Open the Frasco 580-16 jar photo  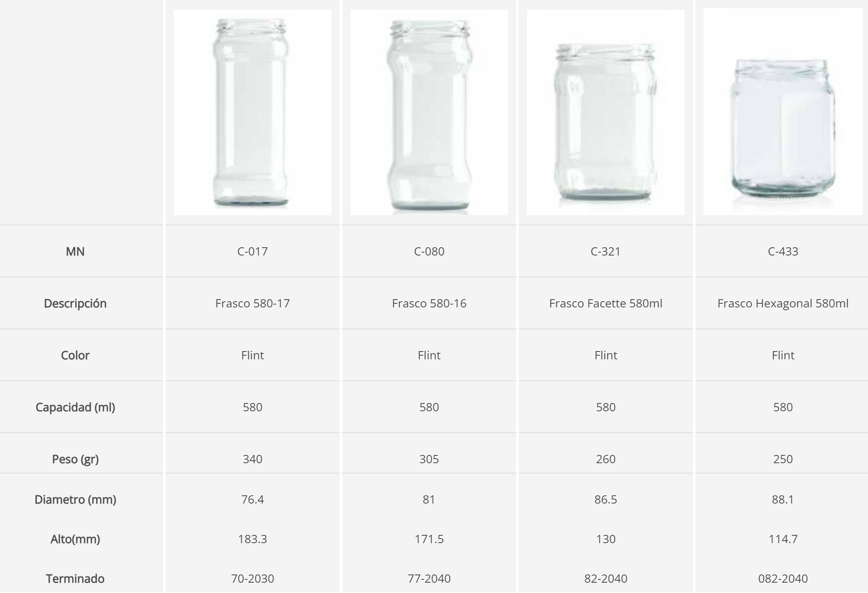(x=429, y=112)
